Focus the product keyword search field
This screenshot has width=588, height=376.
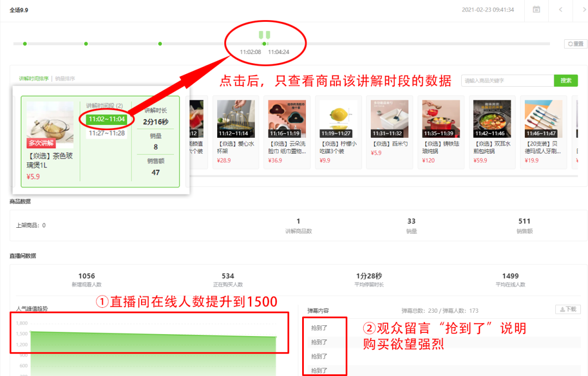coord(508,81)
